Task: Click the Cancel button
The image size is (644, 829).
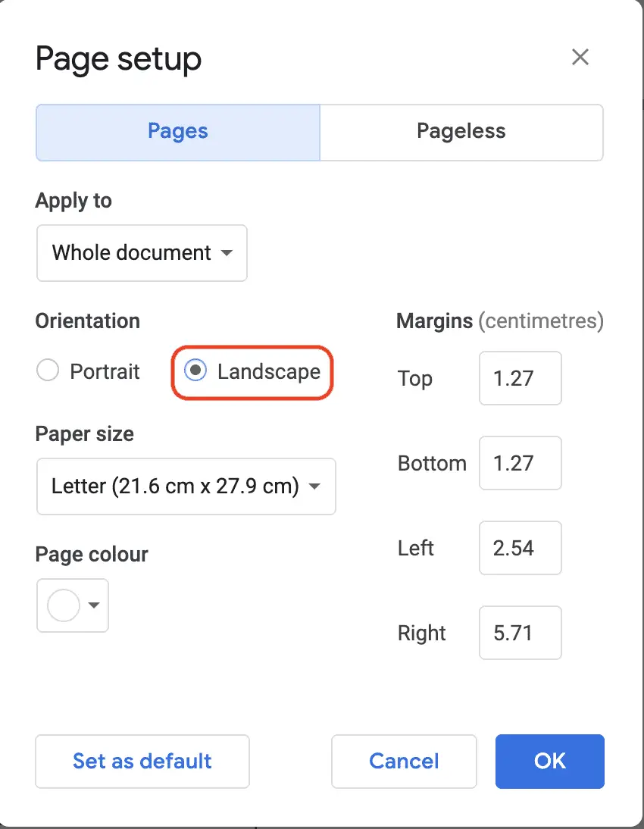Action: (x=403, y=762)
